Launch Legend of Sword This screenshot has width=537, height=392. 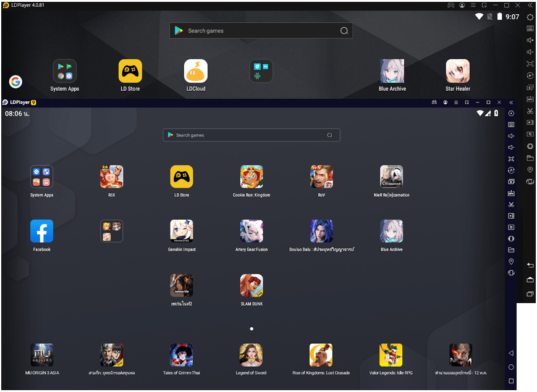(251, 355)
